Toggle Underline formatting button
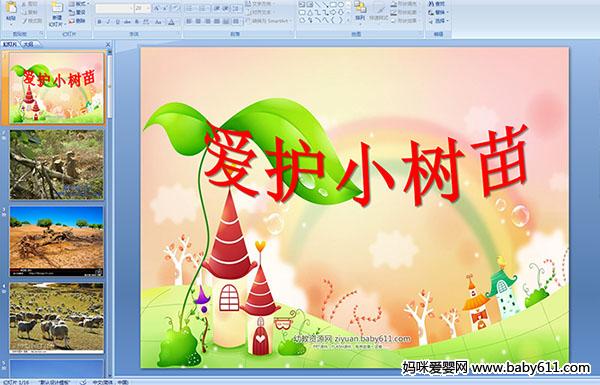The image size is (600, 385). pos(117,22)
